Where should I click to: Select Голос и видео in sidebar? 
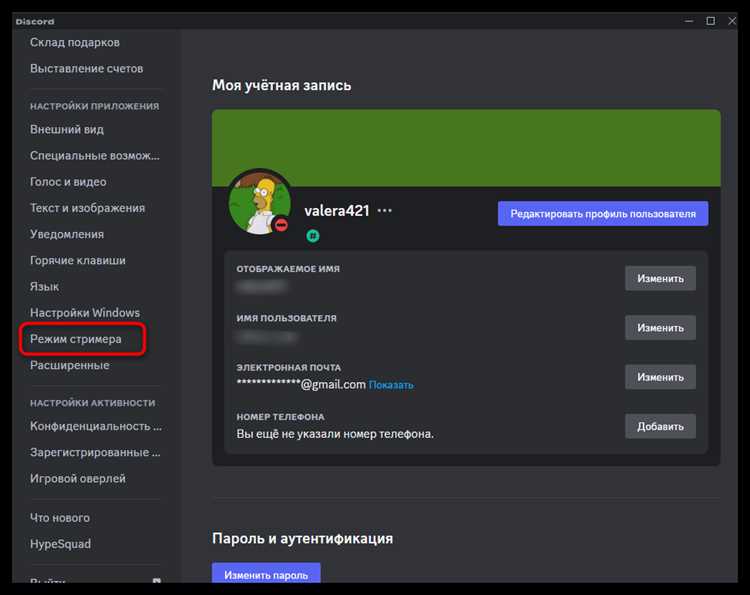tap(68, 182)
